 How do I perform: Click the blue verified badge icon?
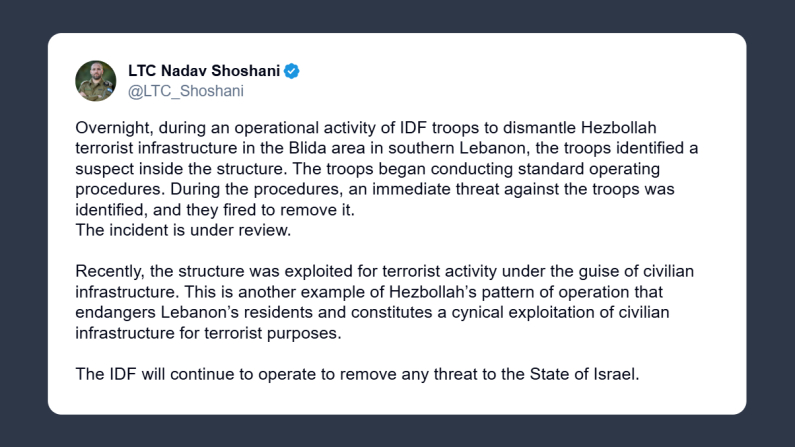point(292,71)
